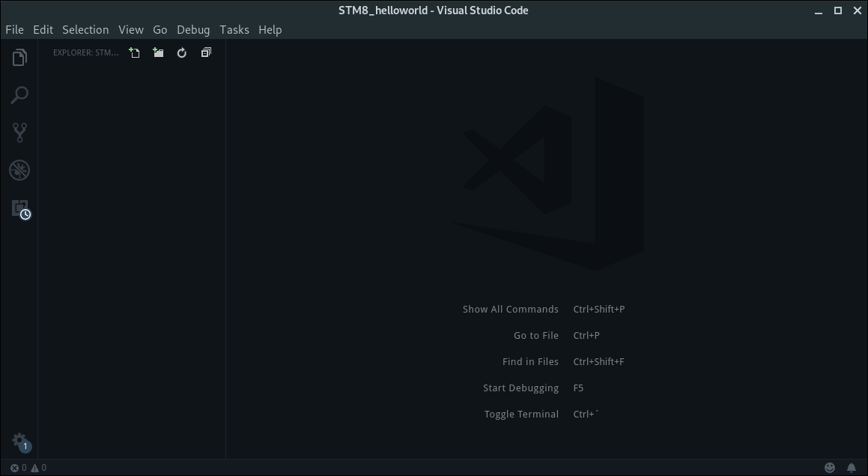Open the Edit menu
Viewport: 868px width, 476px height.
tap(43, 30)
